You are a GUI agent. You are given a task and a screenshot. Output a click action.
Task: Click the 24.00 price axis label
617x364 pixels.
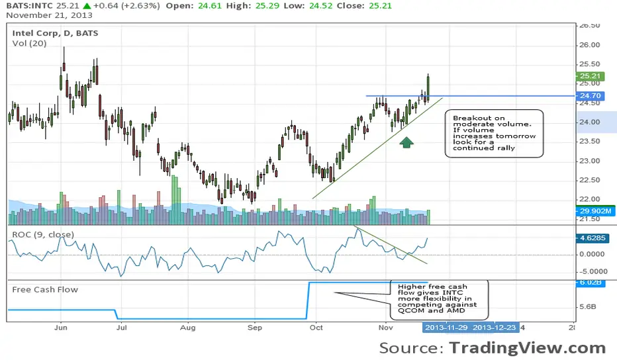coord(589,122)
